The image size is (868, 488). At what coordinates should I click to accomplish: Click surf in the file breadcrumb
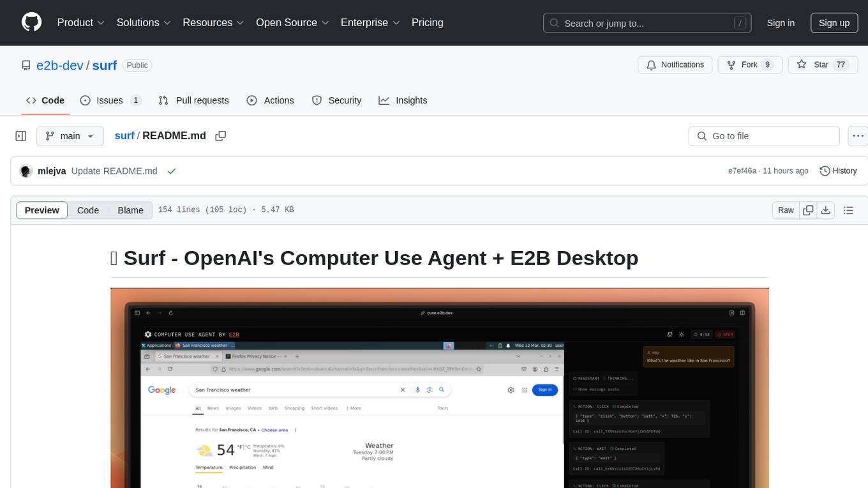[x=124, y=135]
